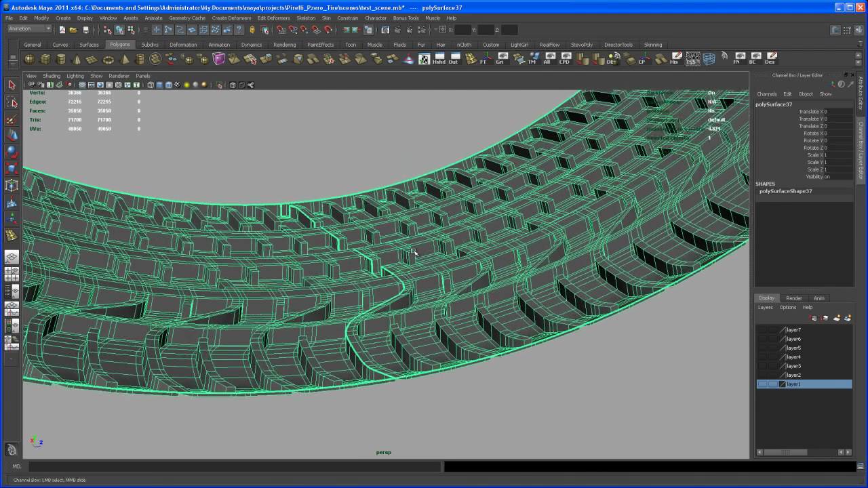Open the Options menu in Layer Editor
868x488 pixels.
[787, 308]
